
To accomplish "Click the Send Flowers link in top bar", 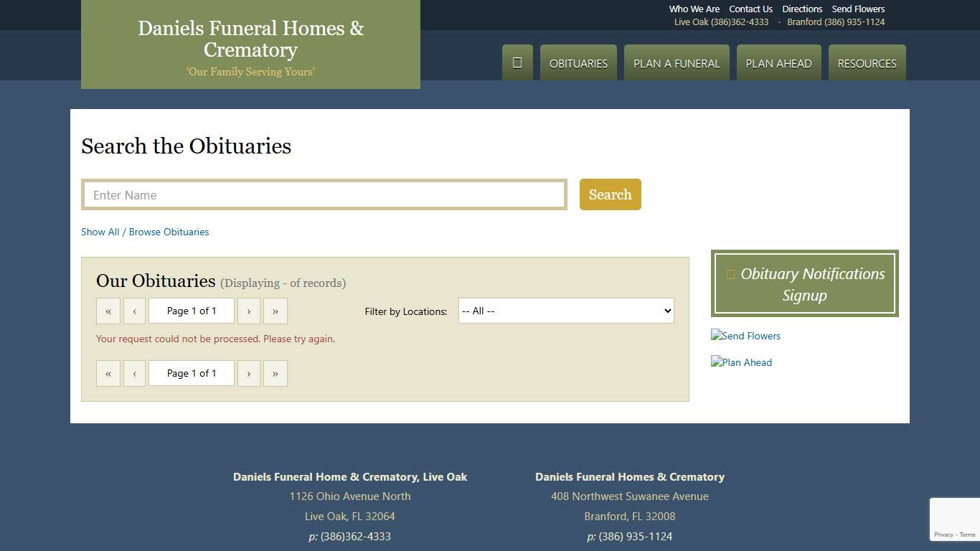I will pos(858,9).
